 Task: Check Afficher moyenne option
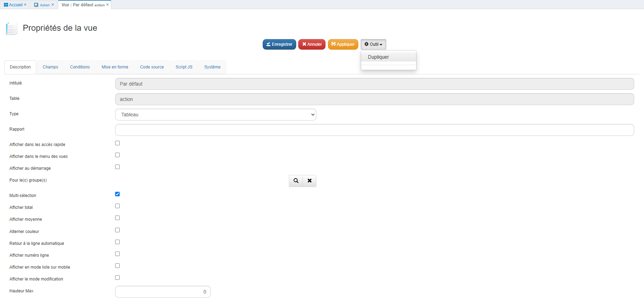117,218
